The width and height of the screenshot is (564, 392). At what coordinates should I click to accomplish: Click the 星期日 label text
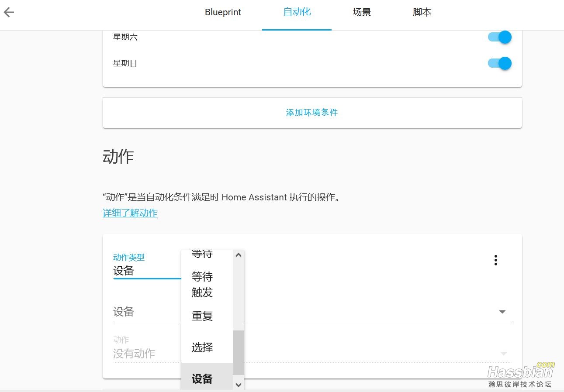[125, 63]
